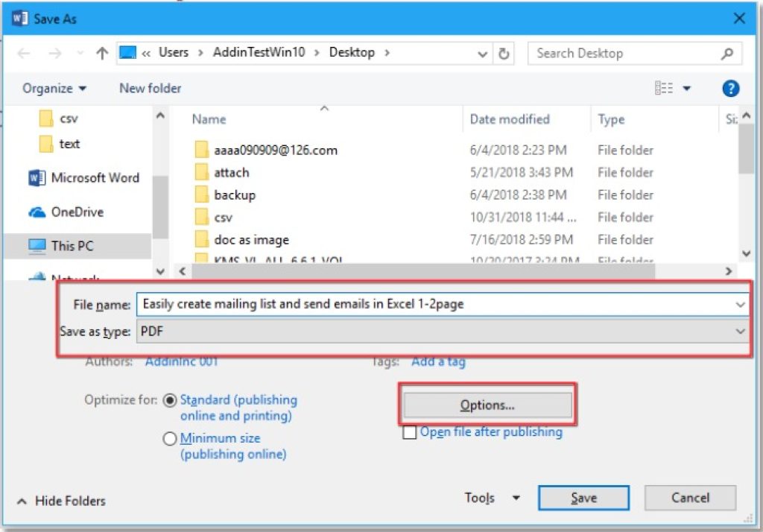Navigate back using the back arrow

tap(23, 52)
